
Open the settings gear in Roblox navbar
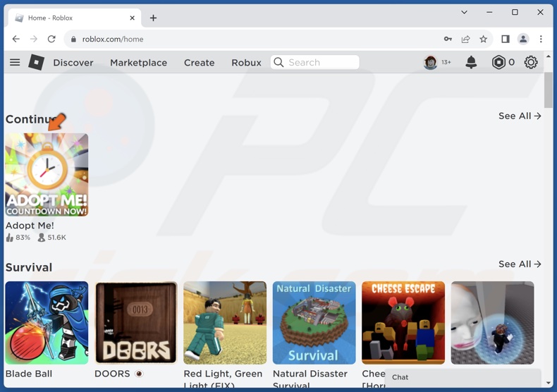531,63
